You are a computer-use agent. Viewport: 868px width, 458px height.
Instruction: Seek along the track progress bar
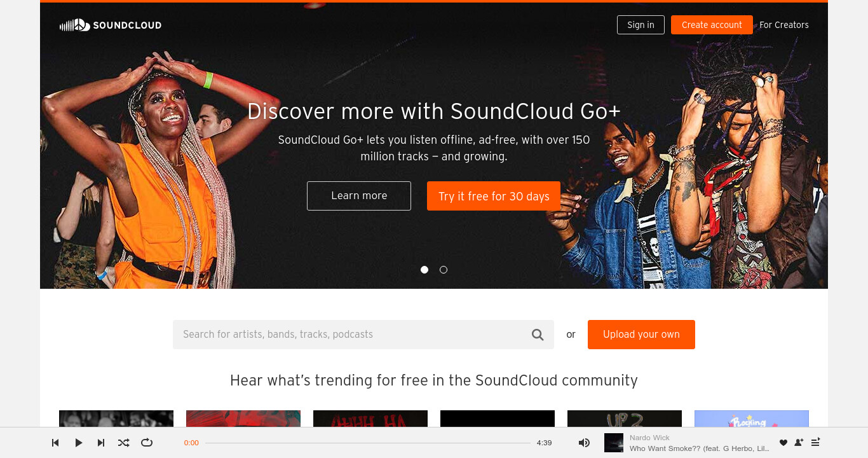tap(367, 443)
